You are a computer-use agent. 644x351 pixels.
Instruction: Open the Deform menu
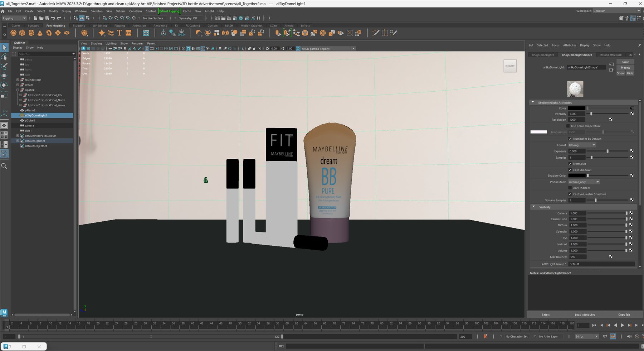click(121, 11)
